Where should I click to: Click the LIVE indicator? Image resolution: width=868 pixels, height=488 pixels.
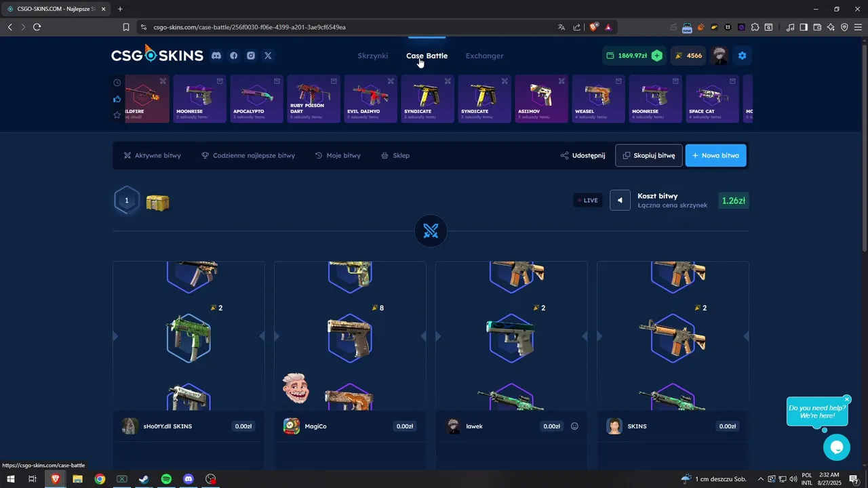tap(587, 200)
